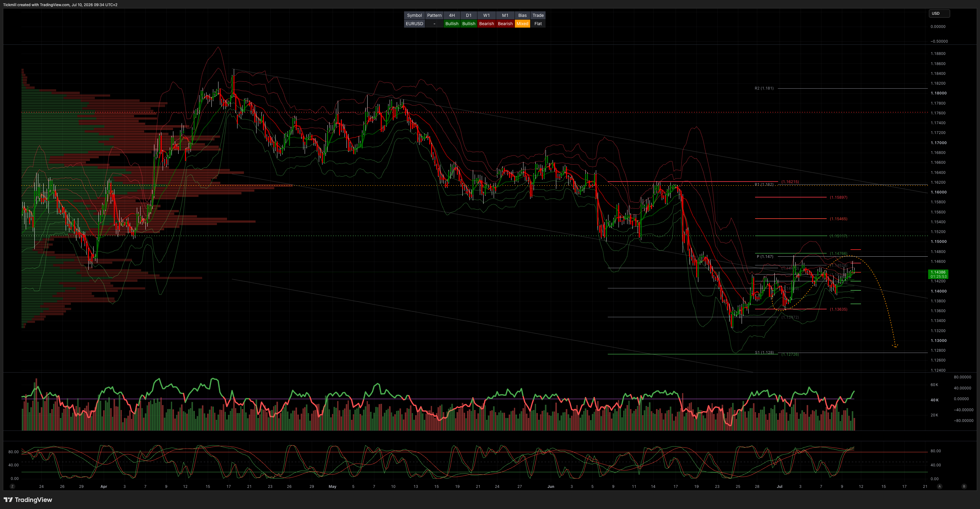Select the EURUSD symbol cell

(x=414, y=24)
